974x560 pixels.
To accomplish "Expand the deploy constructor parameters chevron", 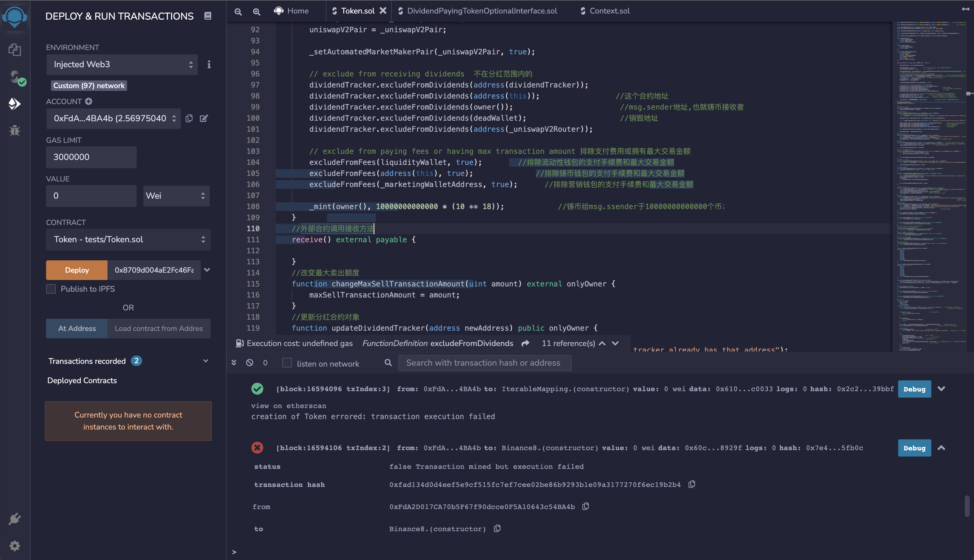I will 207,270.
